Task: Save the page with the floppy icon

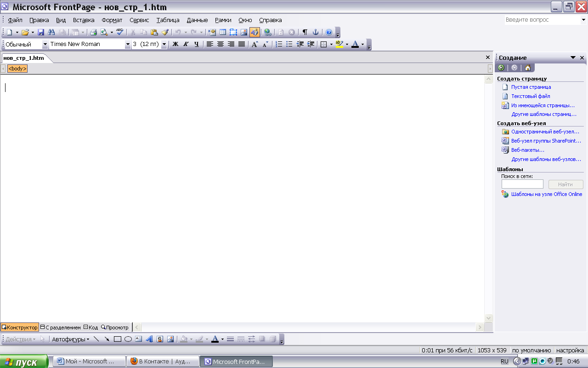Action: click(41, 32)
